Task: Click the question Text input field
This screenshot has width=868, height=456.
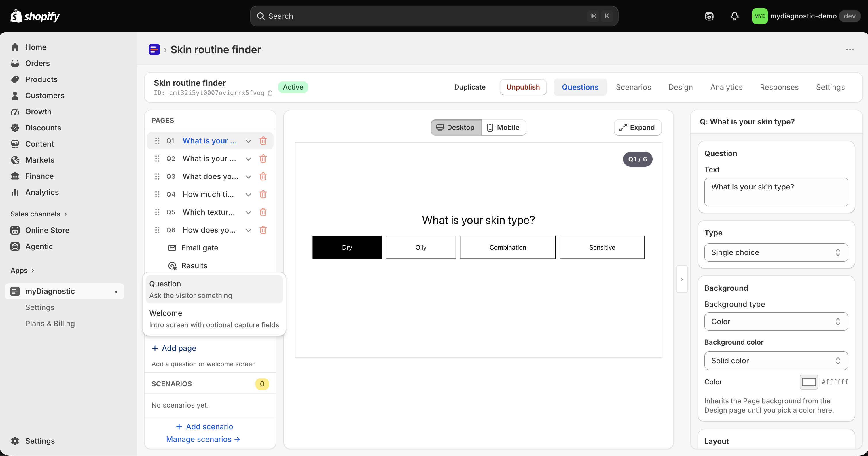Action: coord(776,192)
